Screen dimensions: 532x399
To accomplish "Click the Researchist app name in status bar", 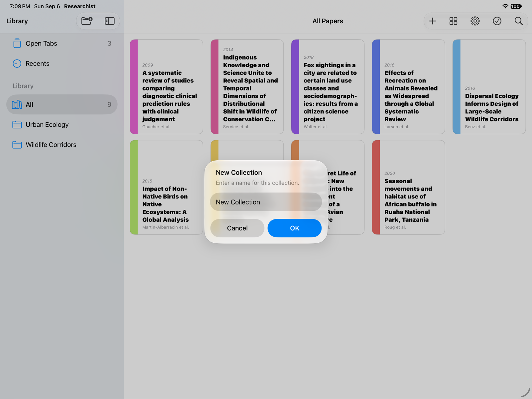I will [79, 6].
